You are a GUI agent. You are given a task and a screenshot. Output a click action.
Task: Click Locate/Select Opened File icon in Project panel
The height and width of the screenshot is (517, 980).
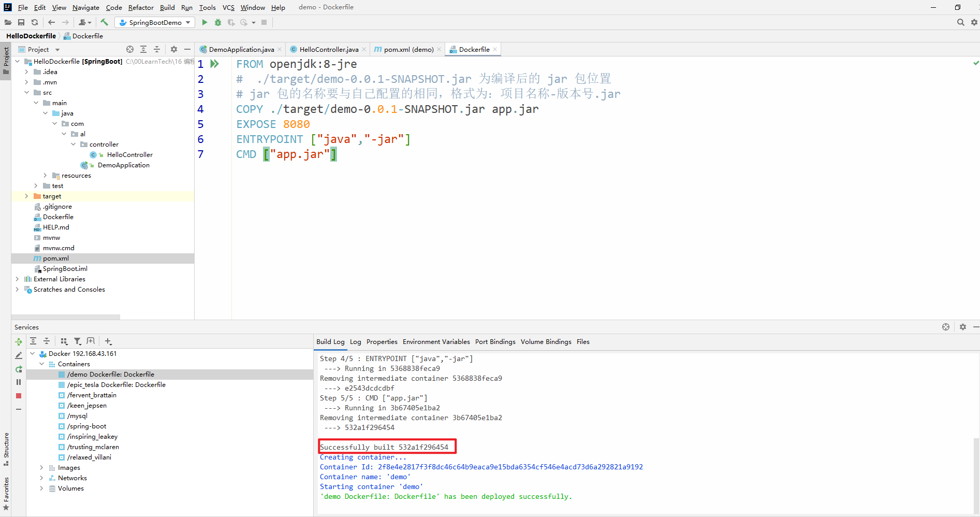pyautogui.click(x=130, y=49)
